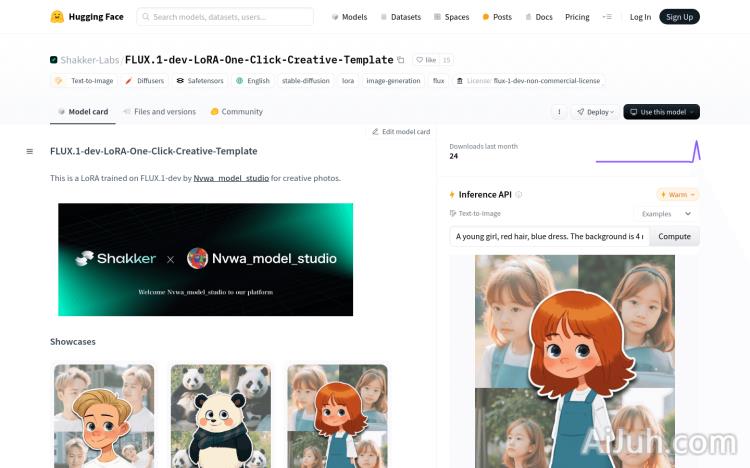
Task: Click Log In
Action: coord(640,17)
